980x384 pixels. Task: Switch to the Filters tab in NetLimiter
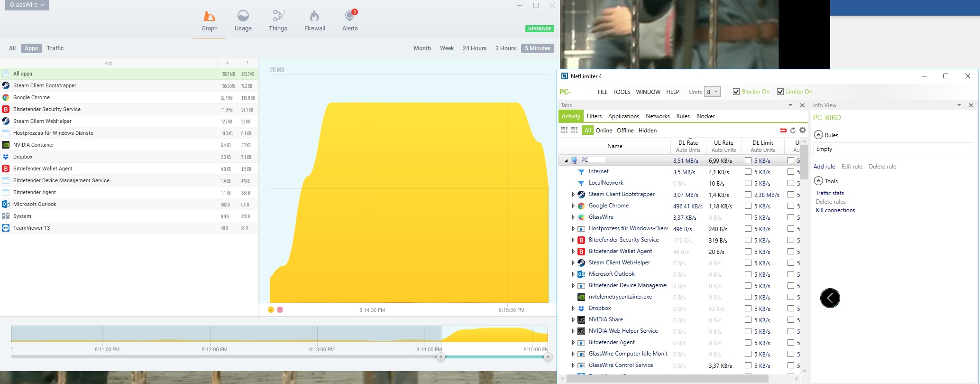click(x=594, y=116)
